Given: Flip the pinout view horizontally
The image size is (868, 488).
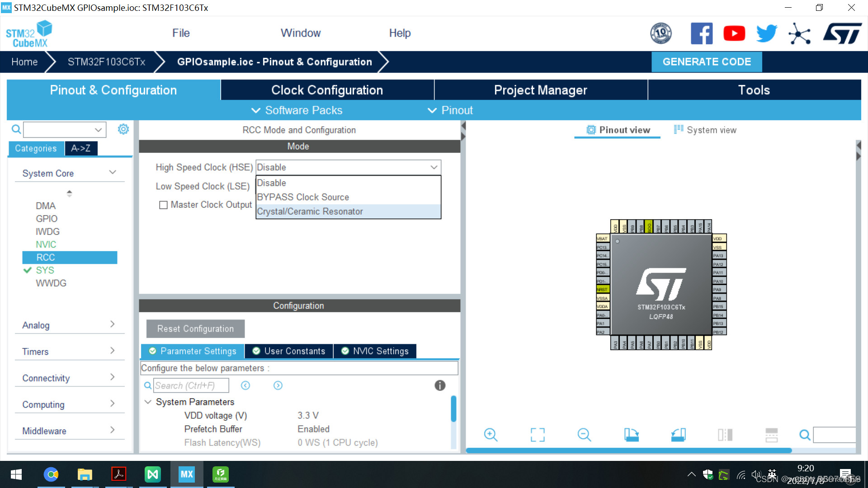Looking at the screenshot, I should [725, 435].
